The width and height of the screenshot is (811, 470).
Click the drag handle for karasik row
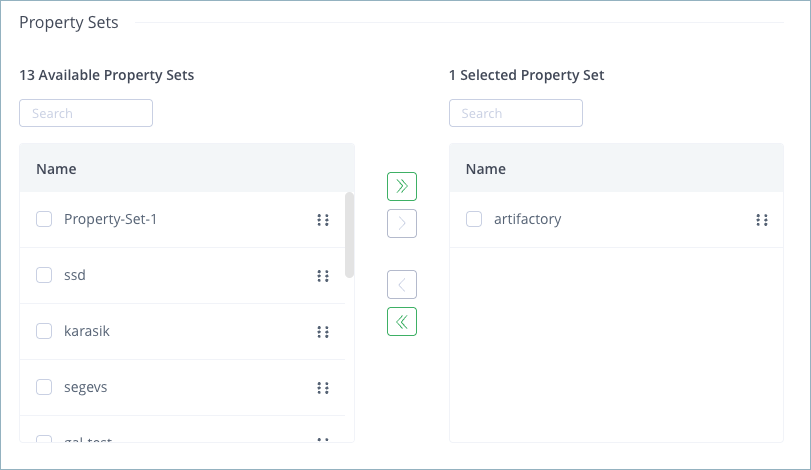point(323,332)
